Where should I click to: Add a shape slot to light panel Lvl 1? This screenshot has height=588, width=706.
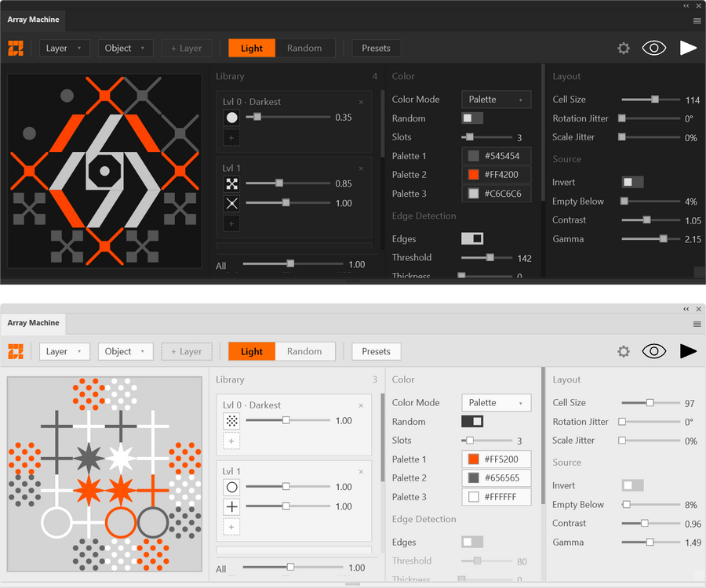[231, 527]
